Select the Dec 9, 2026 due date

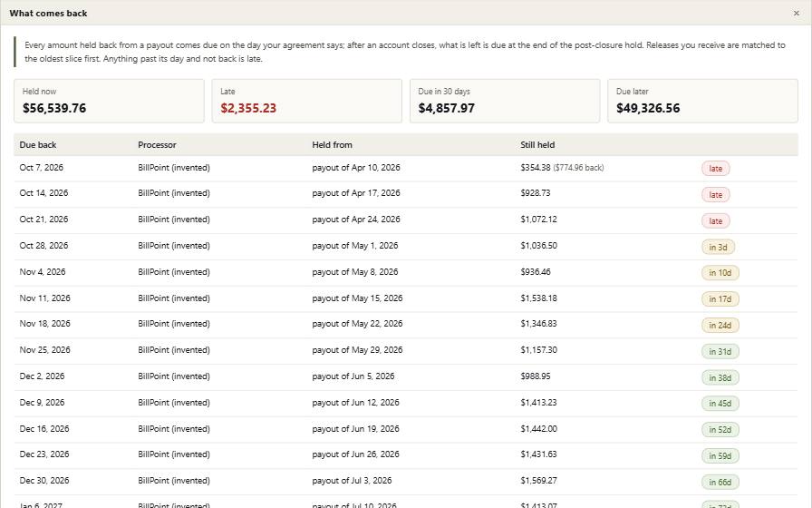click(42, 403)
